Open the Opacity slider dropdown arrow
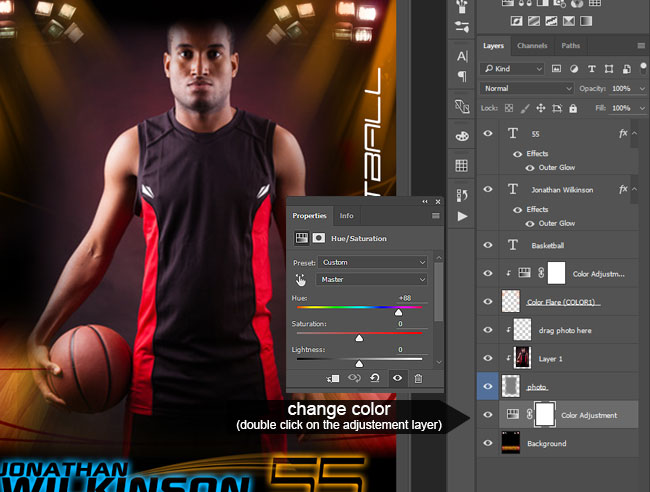Screen dimensions: 650x492 642,88
